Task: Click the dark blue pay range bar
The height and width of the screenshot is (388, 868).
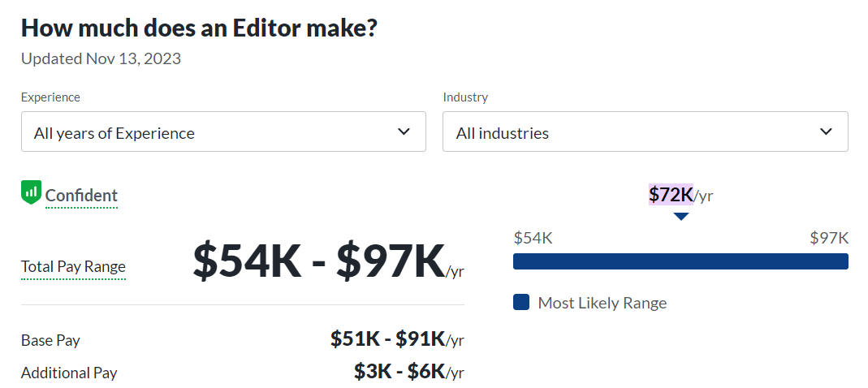Action: point(680,261)
